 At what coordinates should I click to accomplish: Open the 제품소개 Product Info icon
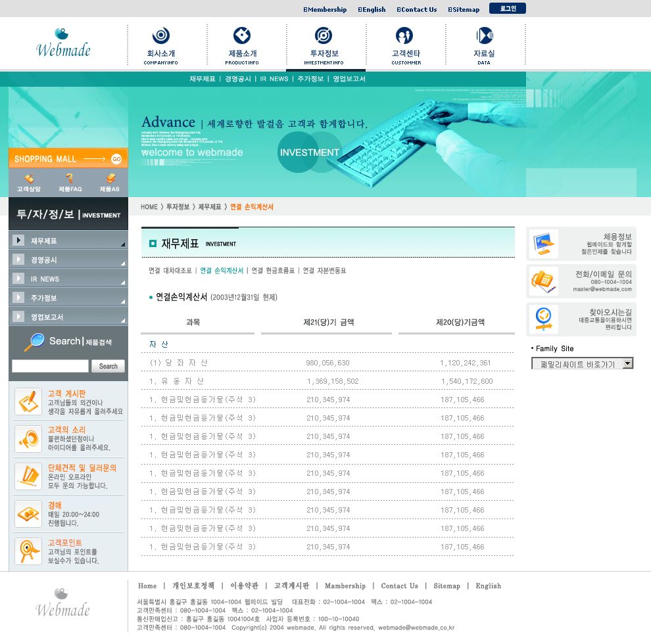point(242,36)
